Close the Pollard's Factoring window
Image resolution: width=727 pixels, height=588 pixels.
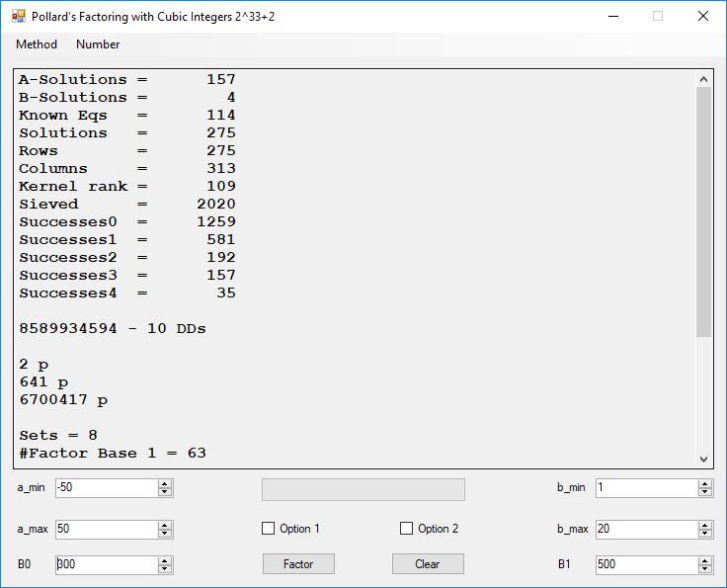[703, 16]
